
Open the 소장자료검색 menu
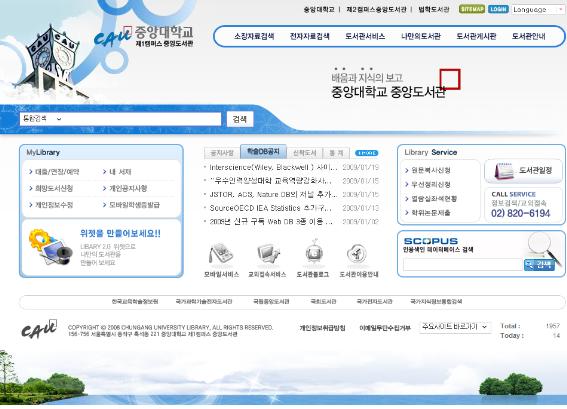coord(254,36)
